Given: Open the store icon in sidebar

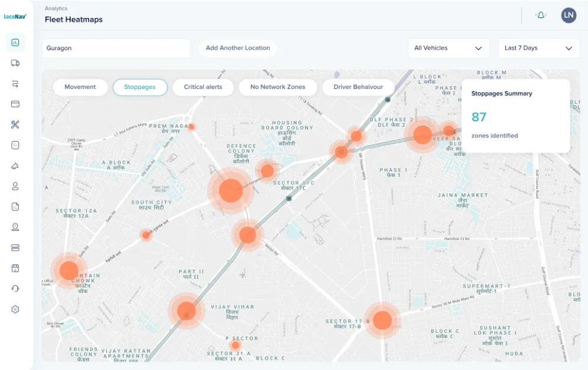Looking at the screenshot, I should 15,268.
